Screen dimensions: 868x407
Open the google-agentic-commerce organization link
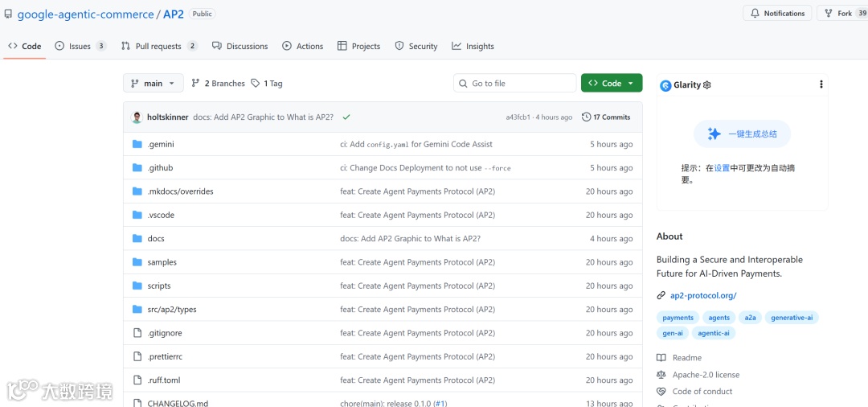[85, 14]
